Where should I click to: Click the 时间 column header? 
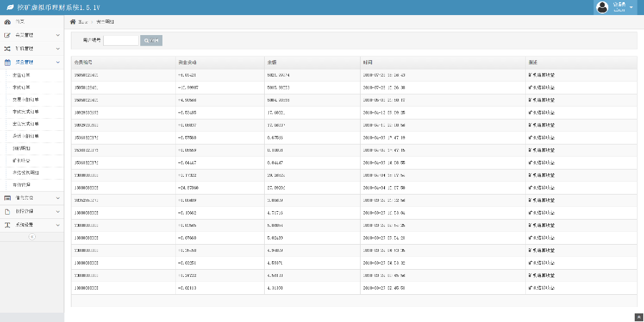point(368,62)
